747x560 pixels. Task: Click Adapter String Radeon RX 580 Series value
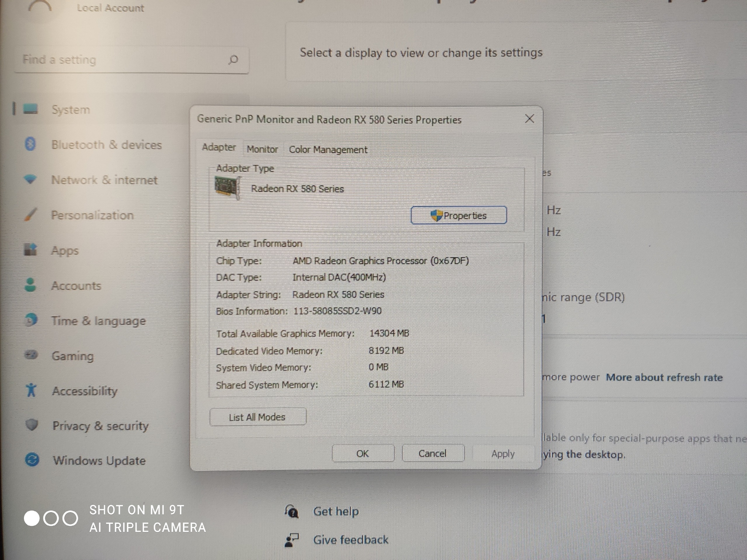point(338,294)
